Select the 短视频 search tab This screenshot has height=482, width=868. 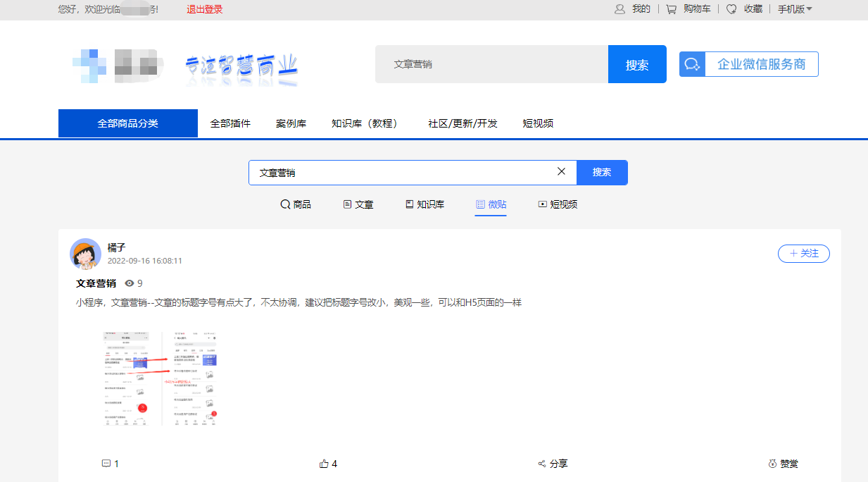coord(558,204)
